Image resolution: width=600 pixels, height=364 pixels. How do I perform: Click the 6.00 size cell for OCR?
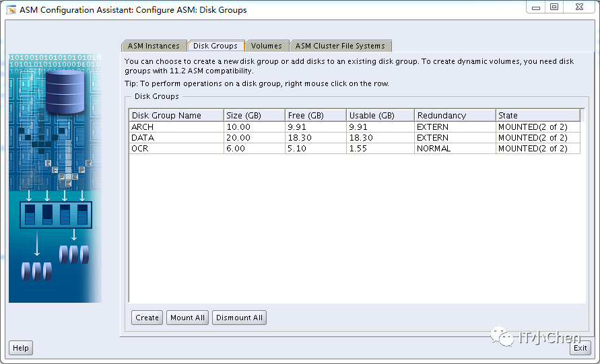click(255, 148)
